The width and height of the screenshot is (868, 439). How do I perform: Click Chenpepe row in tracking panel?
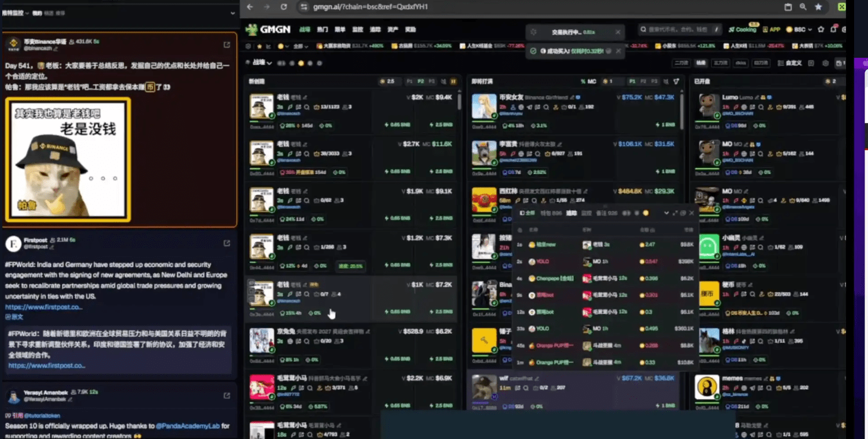606,278
